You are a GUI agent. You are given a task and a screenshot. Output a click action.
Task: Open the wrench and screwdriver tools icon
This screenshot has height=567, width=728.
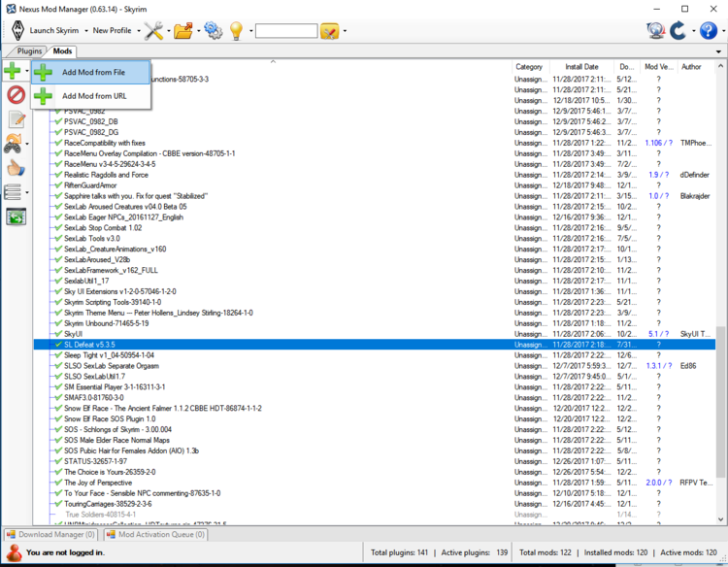(x=153, y=31)
